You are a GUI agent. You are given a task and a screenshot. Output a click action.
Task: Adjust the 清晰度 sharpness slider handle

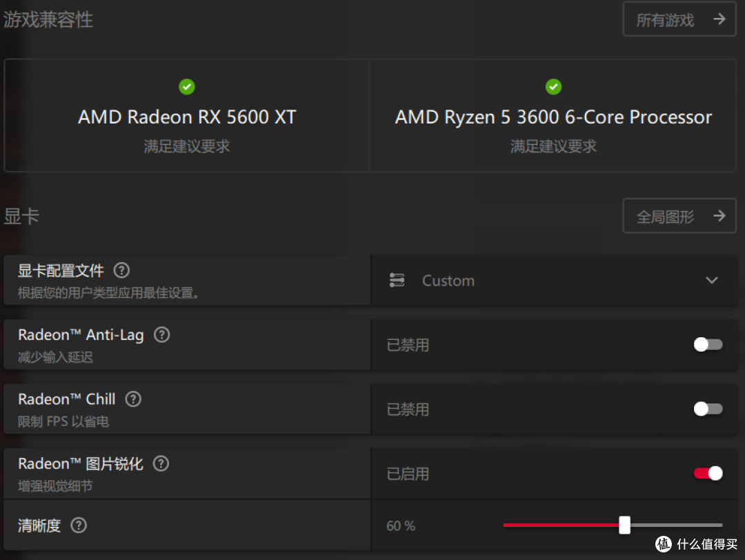click(624, 526)
